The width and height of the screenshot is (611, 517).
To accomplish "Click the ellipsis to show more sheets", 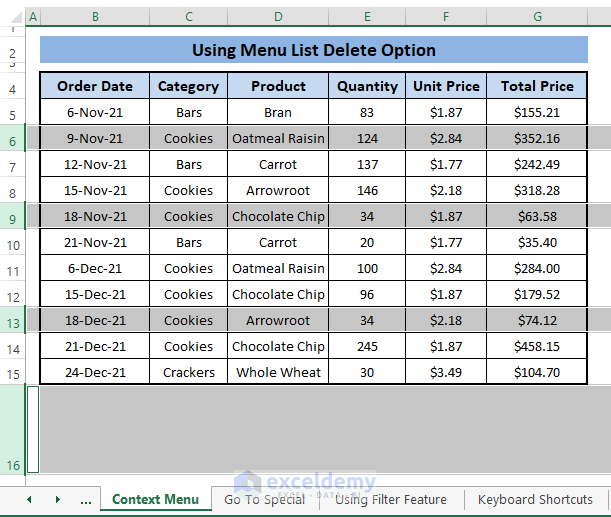I will pyautogui.click(x=86, y=500).
